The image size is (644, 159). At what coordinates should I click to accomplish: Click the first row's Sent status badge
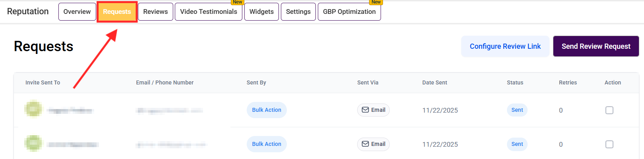click(517, 110)
